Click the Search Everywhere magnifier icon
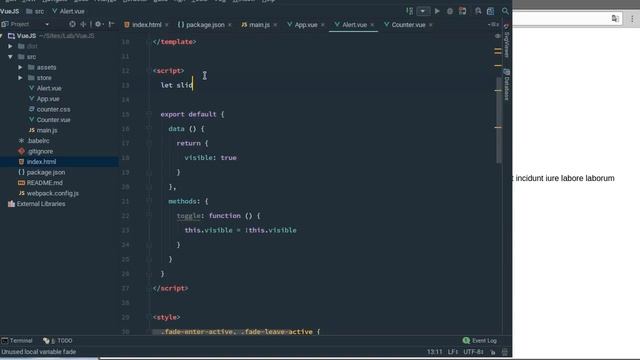 [505, 11]
